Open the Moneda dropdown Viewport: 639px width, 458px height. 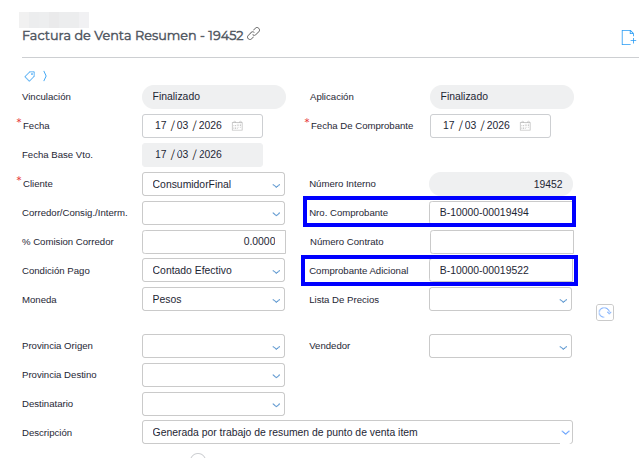(x=276, y=299)
